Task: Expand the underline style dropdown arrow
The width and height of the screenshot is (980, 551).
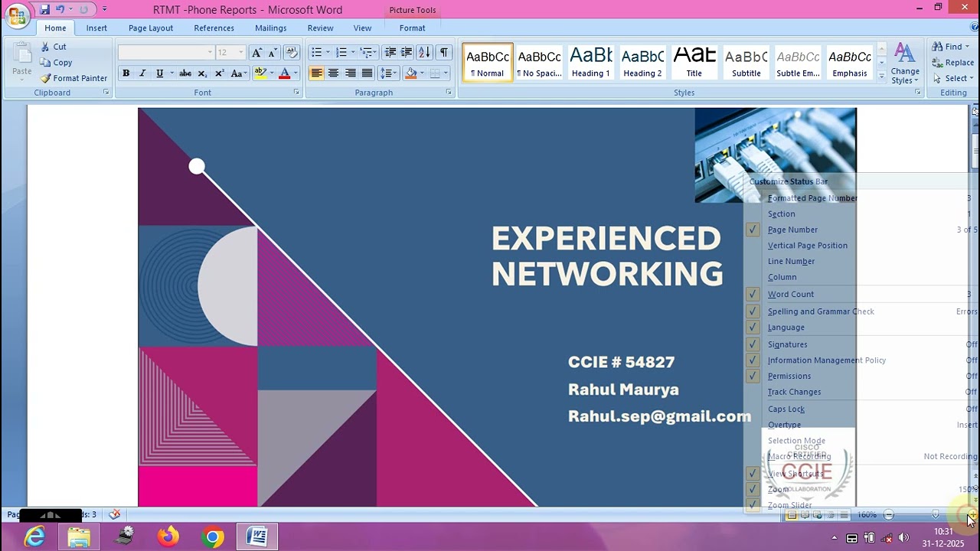Action: click(170, 73)
